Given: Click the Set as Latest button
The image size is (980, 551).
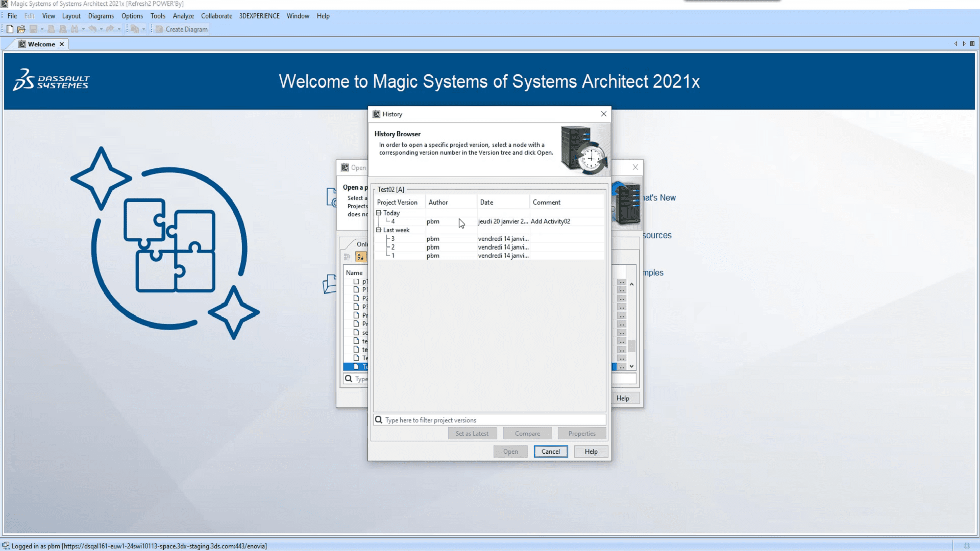Looking at the screenshot, I should click(472, 434).
